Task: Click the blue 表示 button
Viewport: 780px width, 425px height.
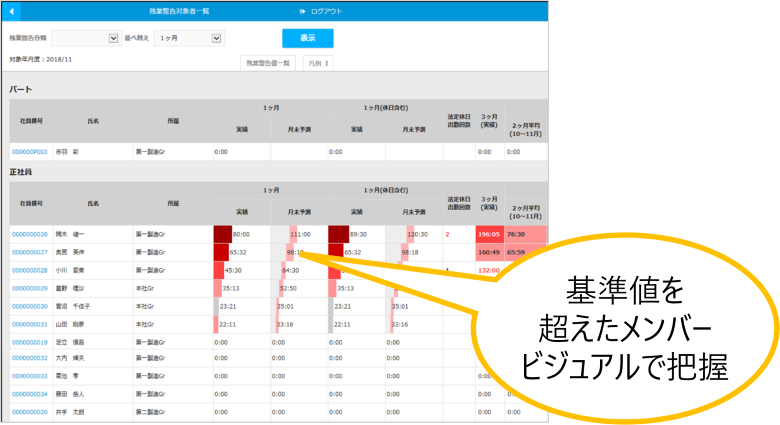Action: tap(307, 38)
